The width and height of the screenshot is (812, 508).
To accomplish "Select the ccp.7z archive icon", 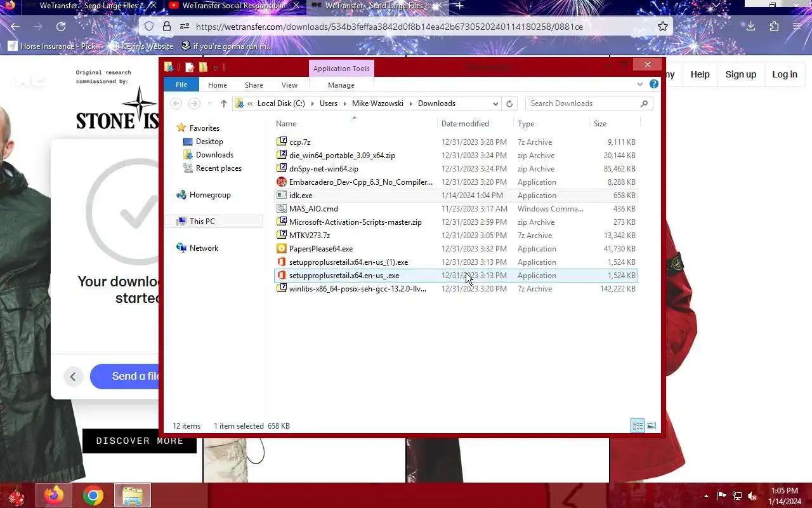I will point(282,142).
